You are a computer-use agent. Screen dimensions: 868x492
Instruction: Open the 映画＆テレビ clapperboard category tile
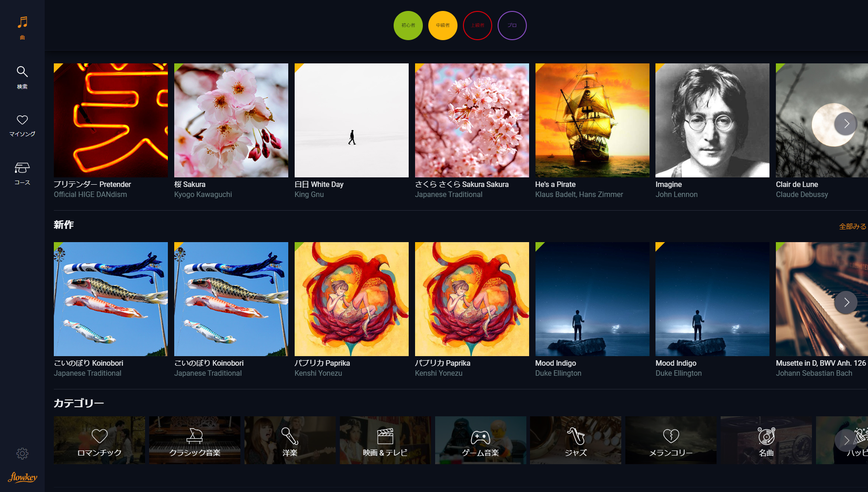coord(385,440)
